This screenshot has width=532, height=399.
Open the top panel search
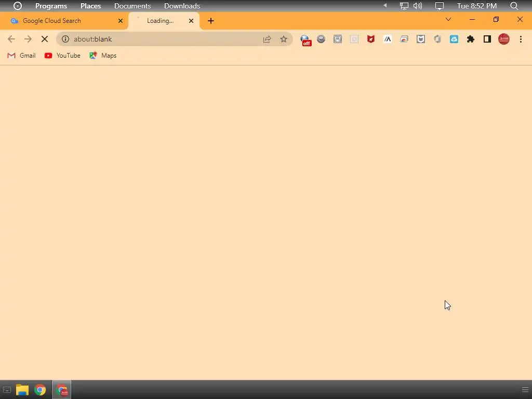point(514,6)
